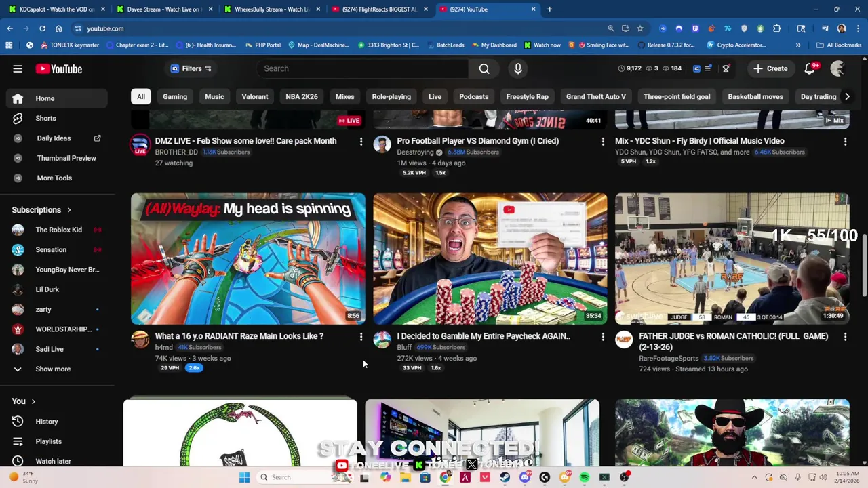Click the page vertical scrollbar
The width and height of the screenshot is (868, 488).
864,266
